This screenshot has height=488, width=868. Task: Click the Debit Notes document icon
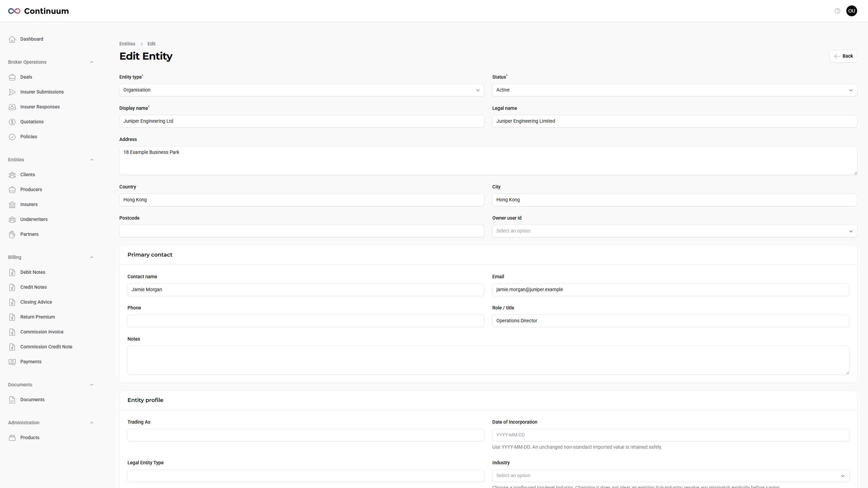pyautogui.click(x=12, y=272)
